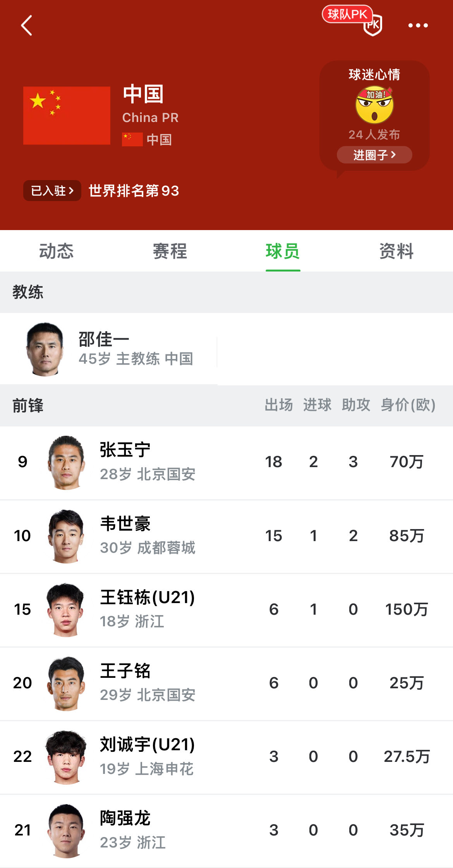Tap the 世界排名第93 ranking text

(x=134, y=191)
